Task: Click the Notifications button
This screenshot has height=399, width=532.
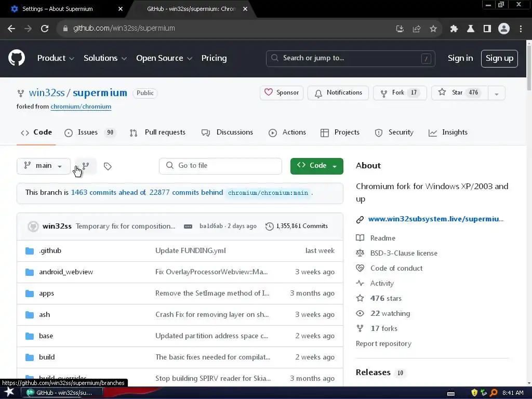Action: pyautogui.click(x=338, y=92)
